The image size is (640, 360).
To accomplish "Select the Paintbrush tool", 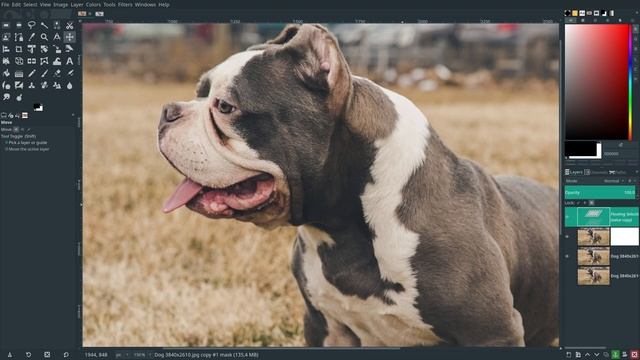I will coord(44,73).
